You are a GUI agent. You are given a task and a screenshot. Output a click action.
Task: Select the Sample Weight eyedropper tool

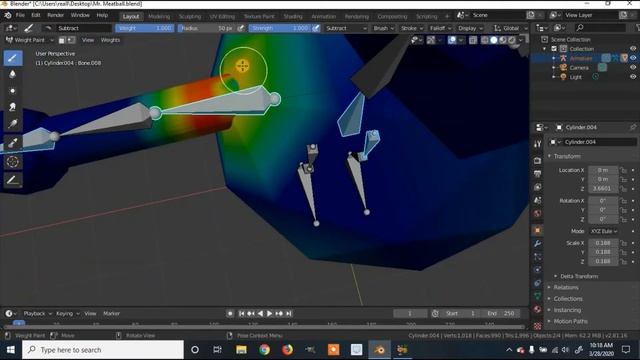point(13,142)
